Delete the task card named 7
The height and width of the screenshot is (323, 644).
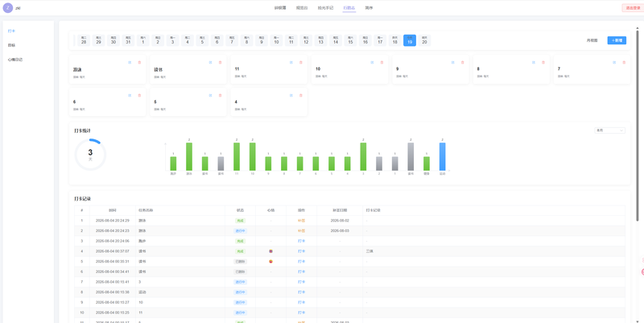click(x=624, y=63)
